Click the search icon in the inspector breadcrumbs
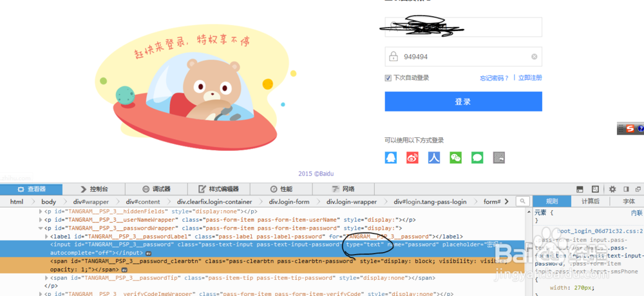Screen dimensions: 644x296 tap(522, 201)
